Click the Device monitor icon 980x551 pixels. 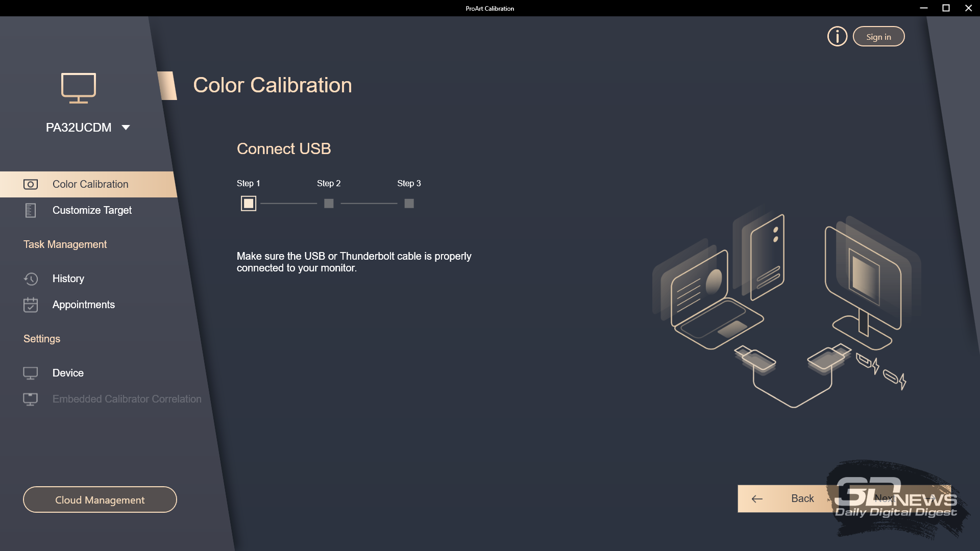pyautogui.click(x=31, y=373)
